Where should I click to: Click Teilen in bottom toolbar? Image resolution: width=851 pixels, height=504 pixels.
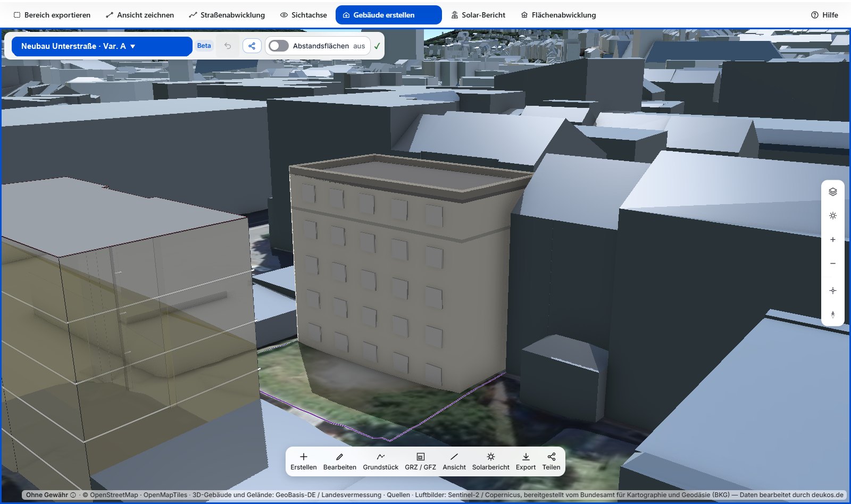coord(552,461)
